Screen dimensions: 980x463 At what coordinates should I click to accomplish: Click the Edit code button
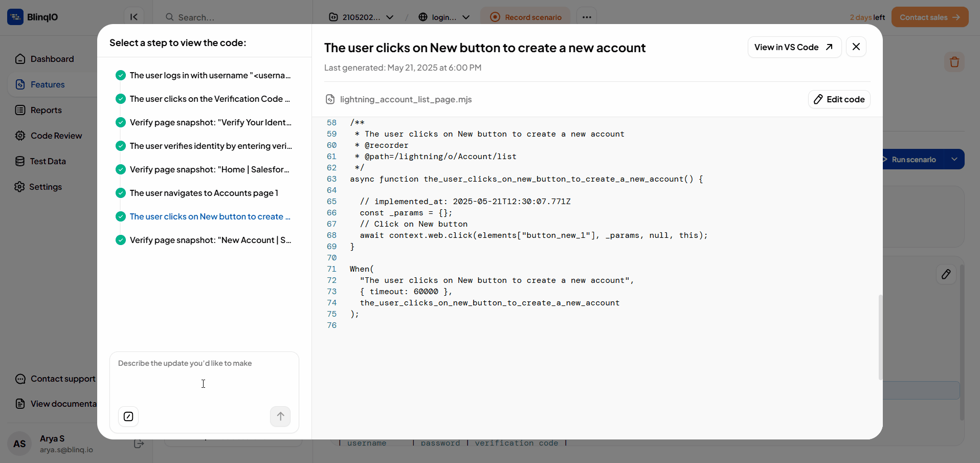point(839,99)
